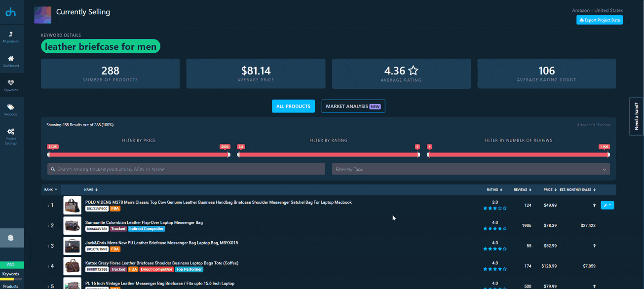
Task: Focus the ASIN or Name search field
Action: tap(186, 169)
